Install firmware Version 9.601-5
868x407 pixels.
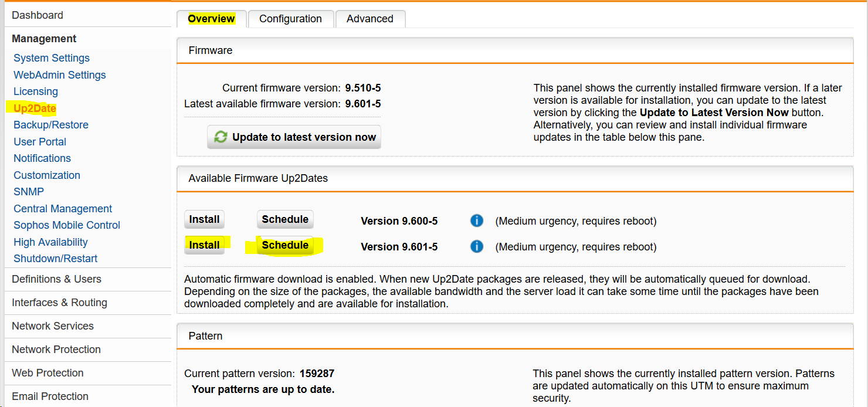tap(204, 245)
